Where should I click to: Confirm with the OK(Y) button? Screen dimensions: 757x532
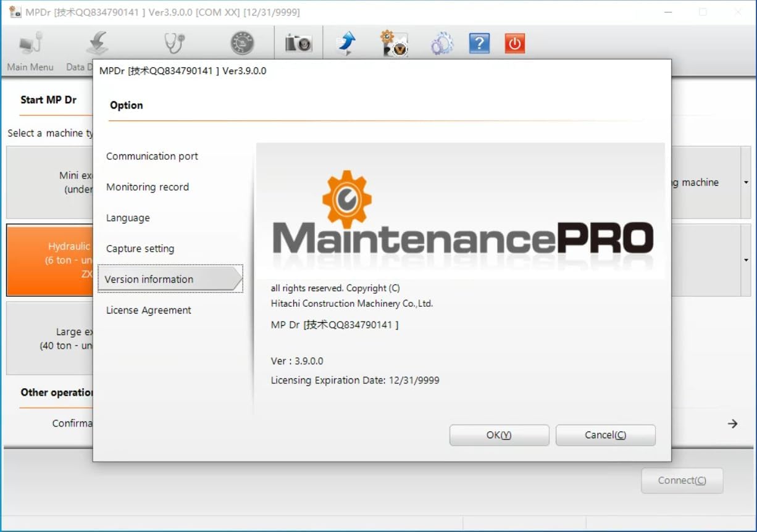[499, 435]
